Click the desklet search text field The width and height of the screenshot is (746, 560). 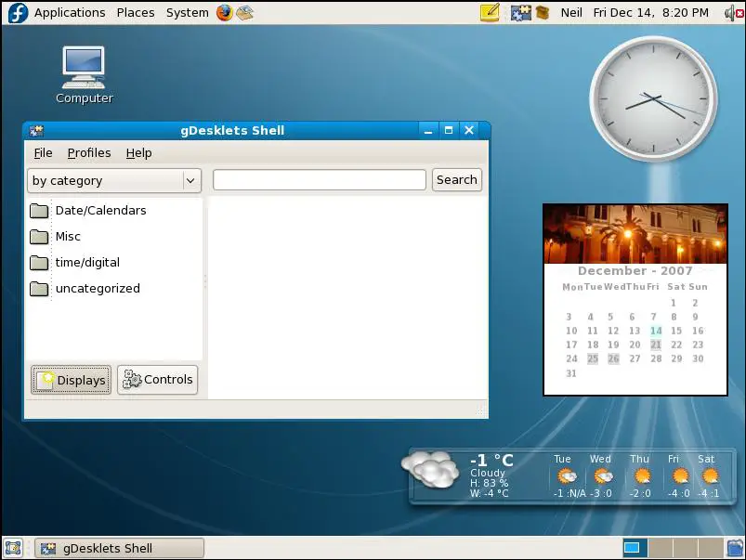tap(319, 179)
